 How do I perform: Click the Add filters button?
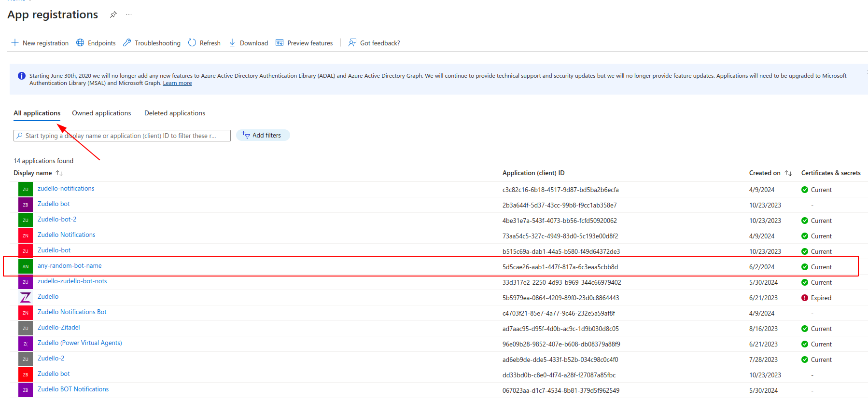pos(263,135)
